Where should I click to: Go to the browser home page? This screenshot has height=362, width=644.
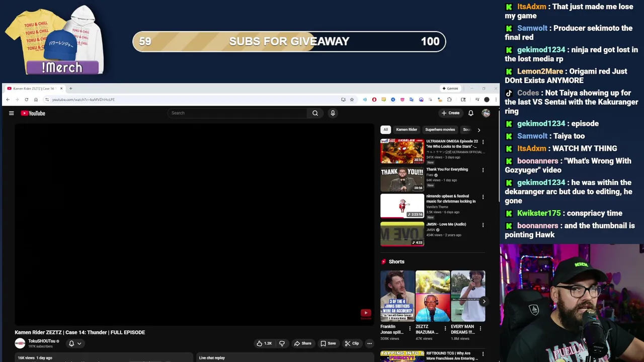point(36,100)
